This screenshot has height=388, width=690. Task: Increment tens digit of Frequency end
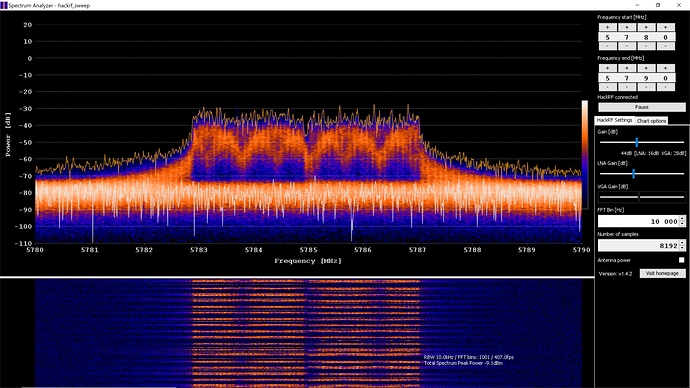click(646, 68)
